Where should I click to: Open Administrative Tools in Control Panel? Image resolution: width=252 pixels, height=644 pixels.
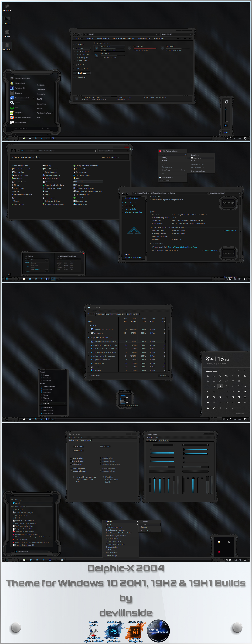(x=20, y=166)
